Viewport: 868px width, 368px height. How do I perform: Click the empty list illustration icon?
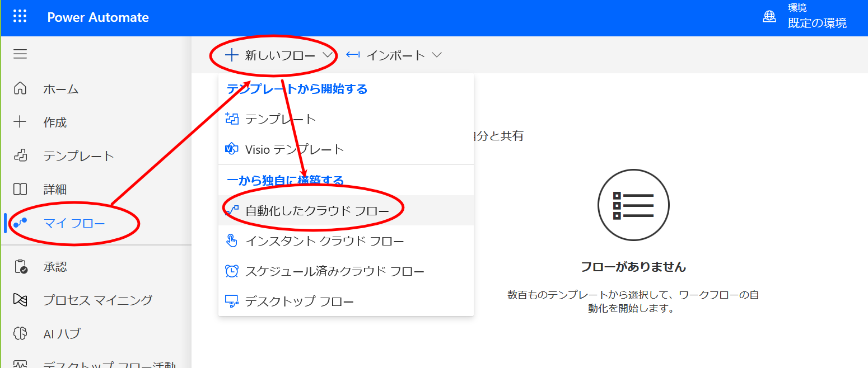(x=633, y=205)
